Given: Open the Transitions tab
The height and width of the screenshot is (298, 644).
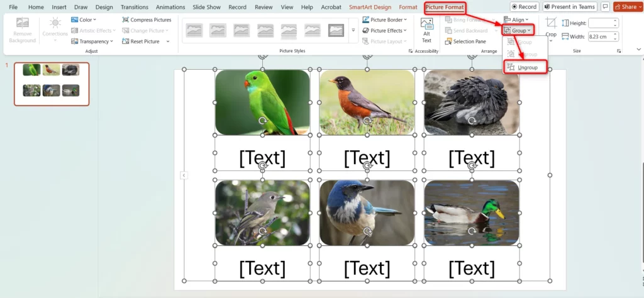Looking at the screenshot, I should pyautogui.click(x=134, y=7).
